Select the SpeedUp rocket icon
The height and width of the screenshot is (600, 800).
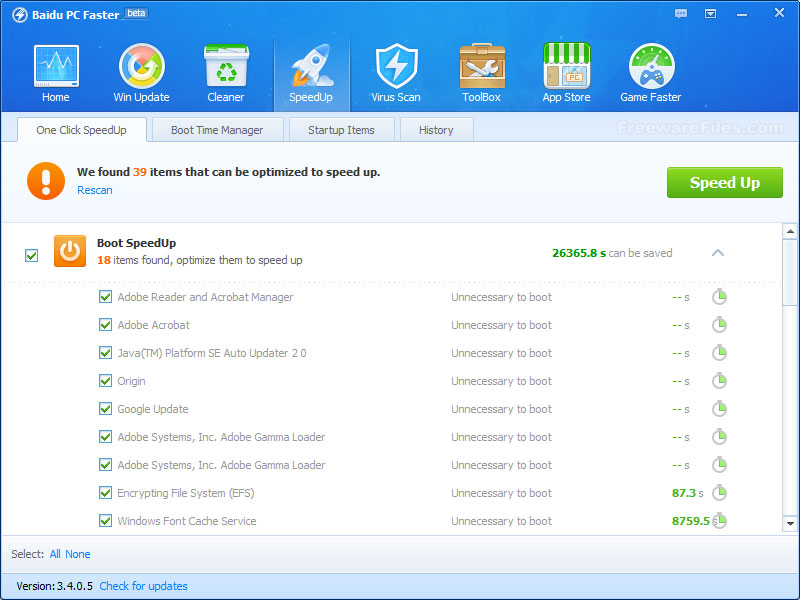coord(311,66)
